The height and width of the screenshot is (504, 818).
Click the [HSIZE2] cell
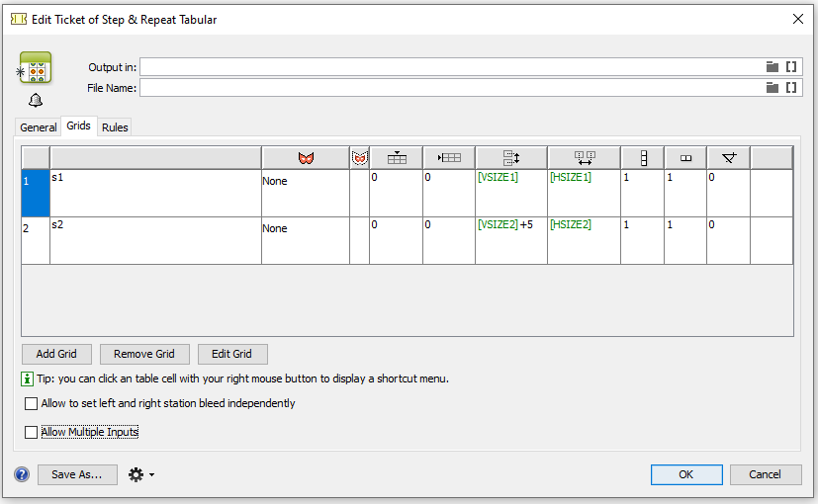click(x=584, y=240)
